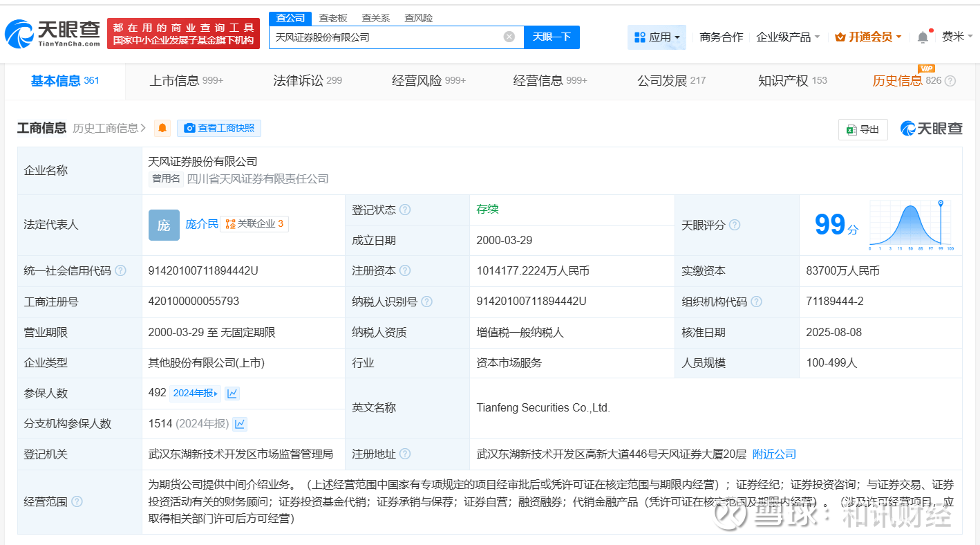Click the notification bell in top bar
This screenshot has height=545, width=980.
coord(923,37)
